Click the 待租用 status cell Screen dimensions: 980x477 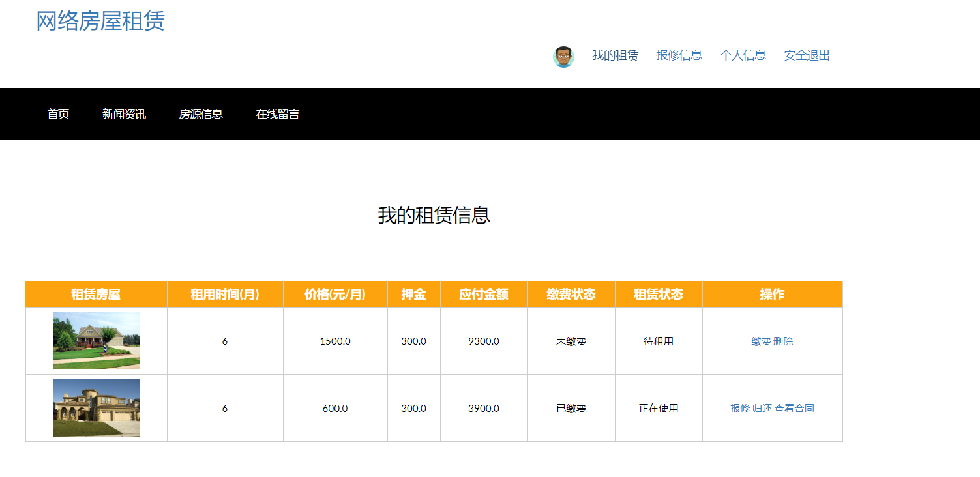[x=659, y=341]
